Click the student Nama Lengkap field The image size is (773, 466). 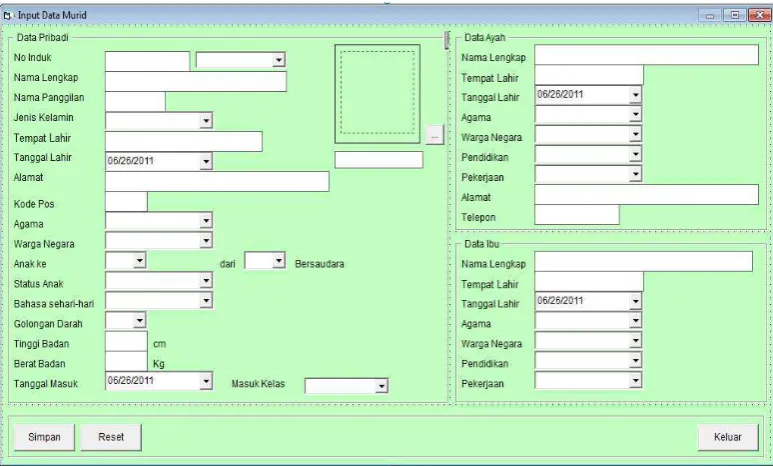(196, 81)
